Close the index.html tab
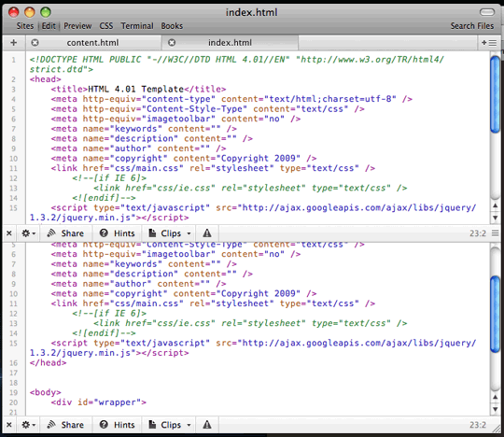 click(172, 42)
